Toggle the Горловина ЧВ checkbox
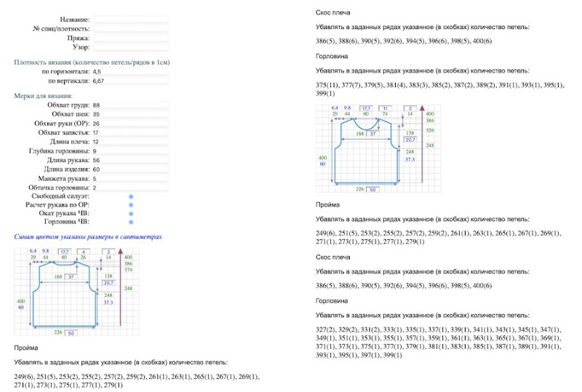 pos(131,223)
